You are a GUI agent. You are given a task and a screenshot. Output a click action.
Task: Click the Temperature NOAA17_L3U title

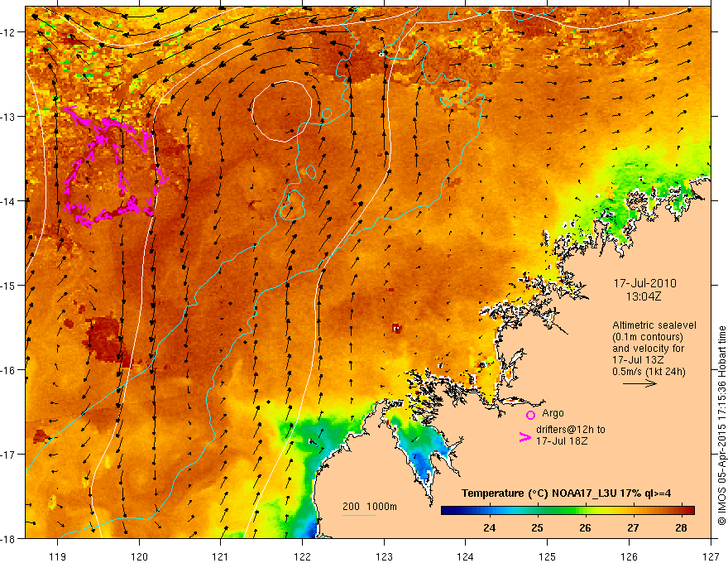[x=566, y=493]
